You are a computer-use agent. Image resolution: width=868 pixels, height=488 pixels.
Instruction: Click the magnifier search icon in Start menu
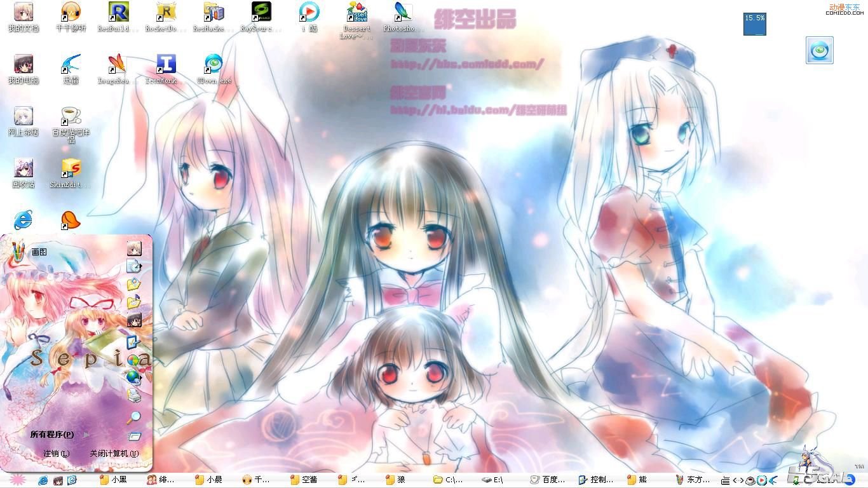133,417
